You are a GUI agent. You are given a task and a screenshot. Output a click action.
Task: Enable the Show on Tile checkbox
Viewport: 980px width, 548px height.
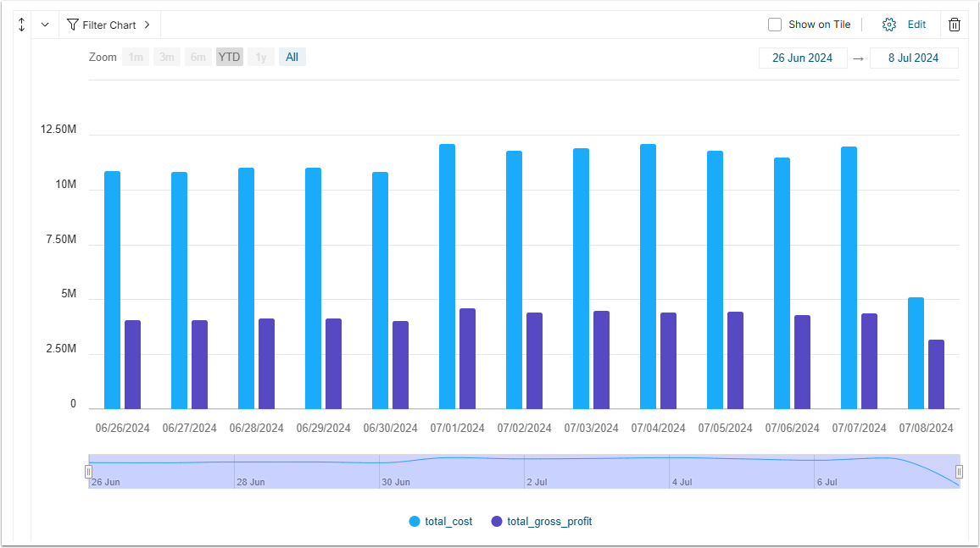pyautogui.click(x=775, y=25)
